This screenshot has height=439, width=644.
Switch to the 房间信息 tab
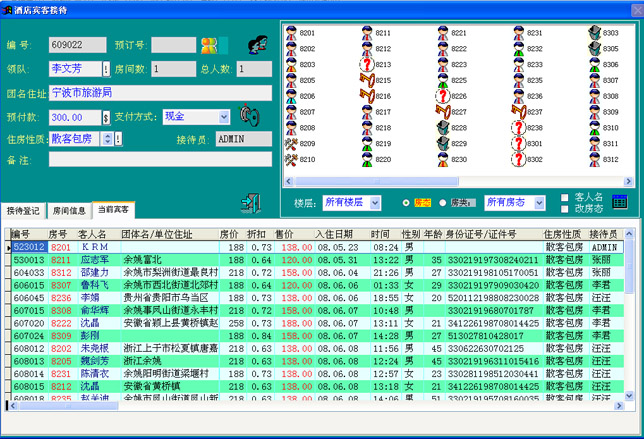68,211
